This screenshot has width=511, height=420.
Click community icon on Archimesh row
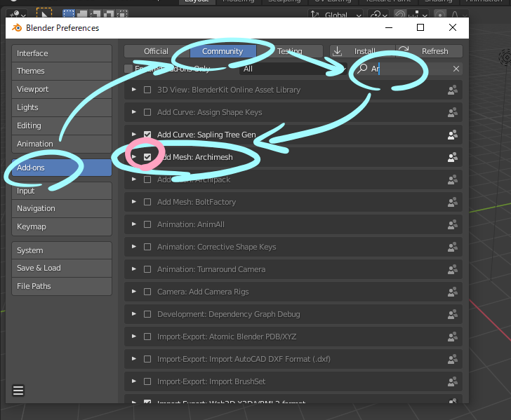453,157
